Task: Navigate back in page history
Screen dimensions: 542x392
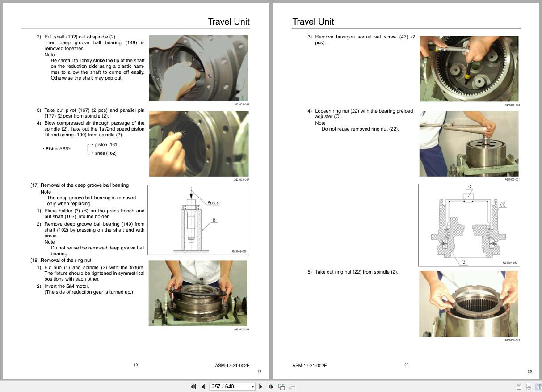Action: pos(282,386)
